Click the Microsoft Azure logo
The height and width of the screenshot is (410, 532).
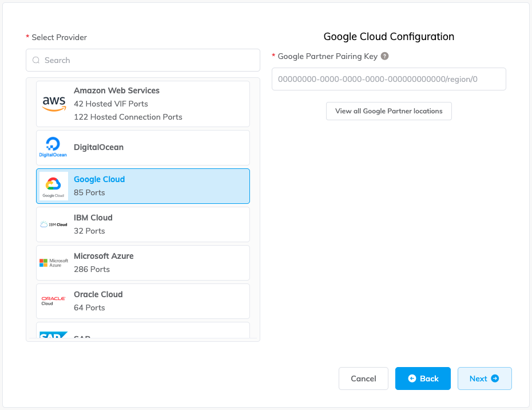point(53,262)
